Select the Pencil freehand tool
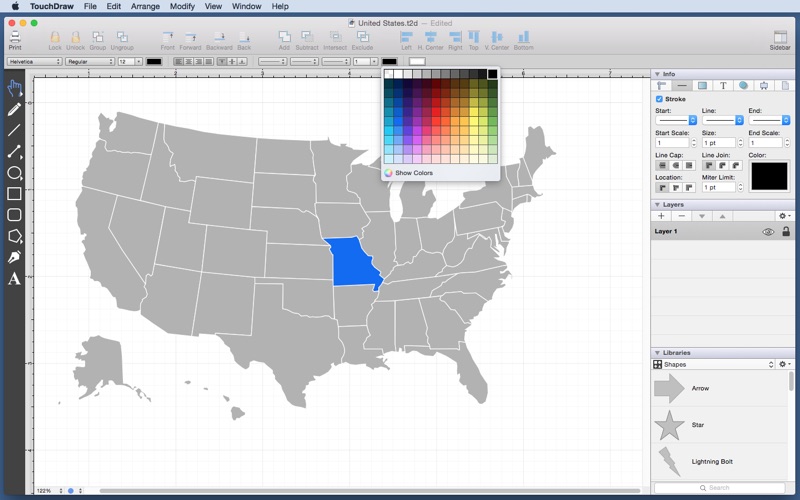 [x=14, y=109]
